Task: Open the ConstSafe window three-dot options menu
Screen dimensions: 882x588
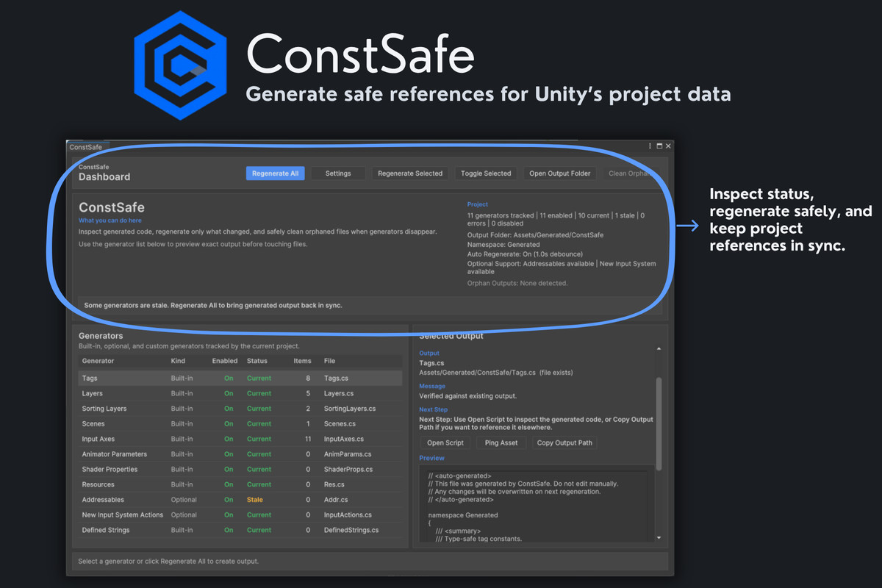Action: pos(650,146)
